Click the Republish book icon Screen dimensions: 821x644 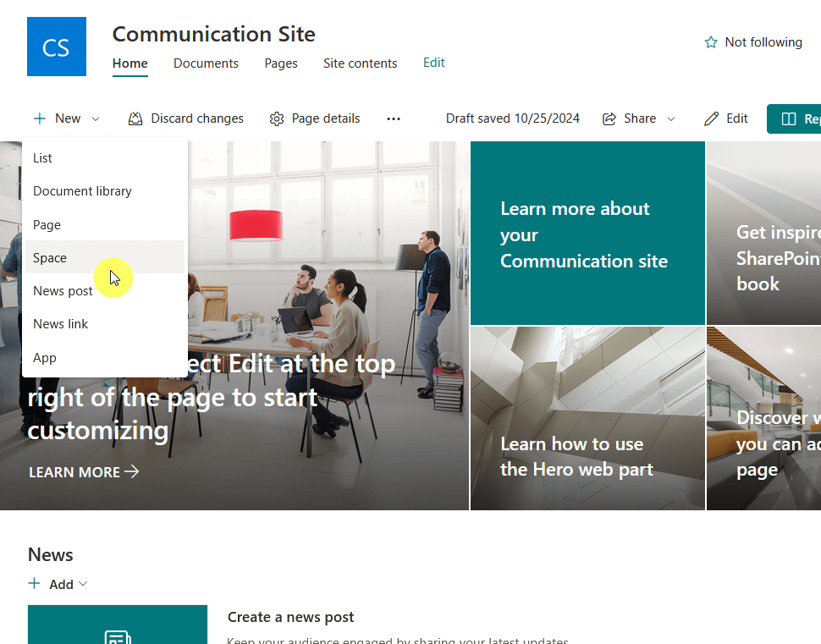789,118
